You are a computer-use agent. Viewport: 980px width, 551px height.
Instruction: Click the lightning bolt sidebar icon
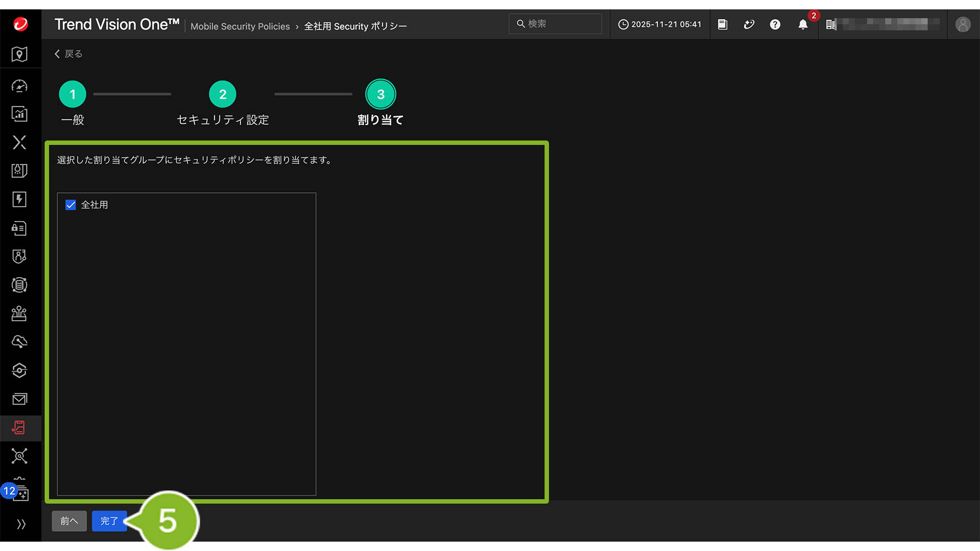[x=19, y=199]
